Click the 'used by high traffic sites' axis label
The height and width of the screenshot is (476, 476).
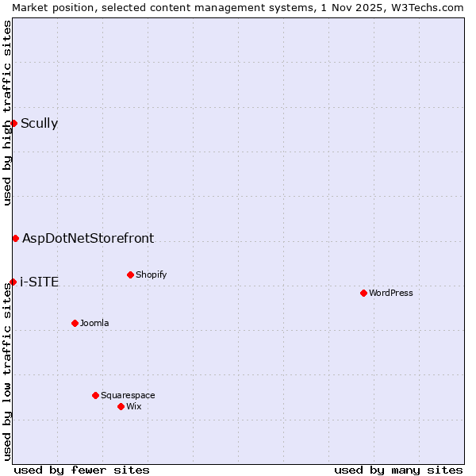click(7, 113)
